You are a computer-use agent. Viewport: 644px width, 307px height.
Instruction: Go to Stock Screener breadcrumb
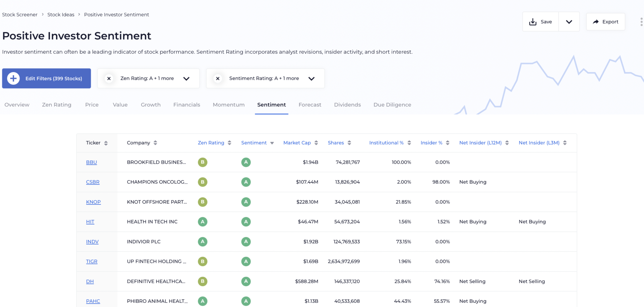point(20,14)
